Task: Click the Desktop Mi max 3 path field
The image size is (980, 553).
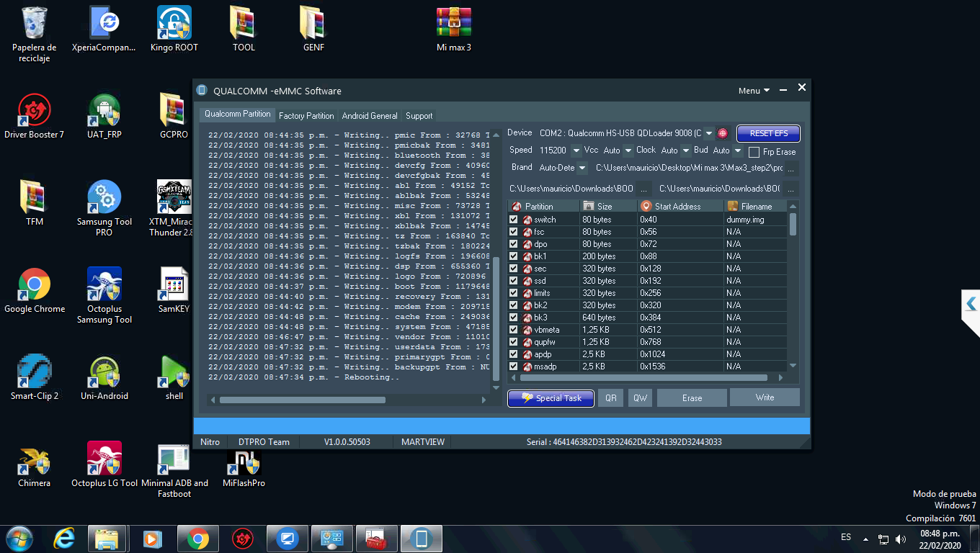Action: point(688,168)
